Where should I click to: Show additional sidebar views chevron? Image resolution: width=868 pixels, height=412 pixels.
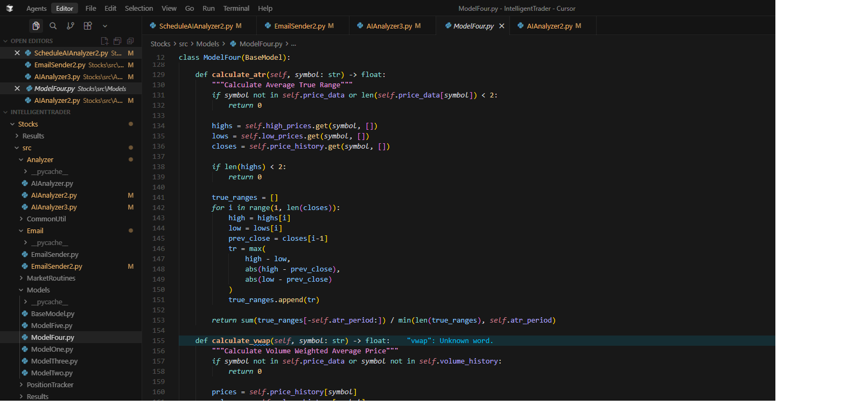pos(105,26)
